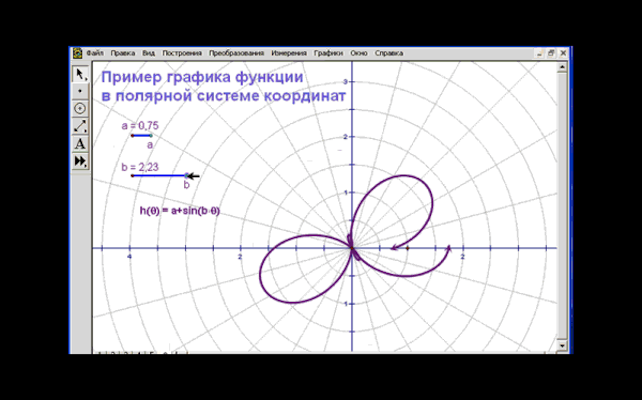Open the Окно menu
The width and height of the screenshot is (642, 400).
359,53
